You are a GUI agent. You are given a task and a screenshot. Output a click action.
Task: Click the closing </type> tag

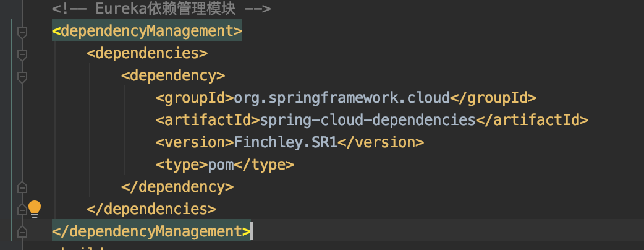[x=264, y=165]
